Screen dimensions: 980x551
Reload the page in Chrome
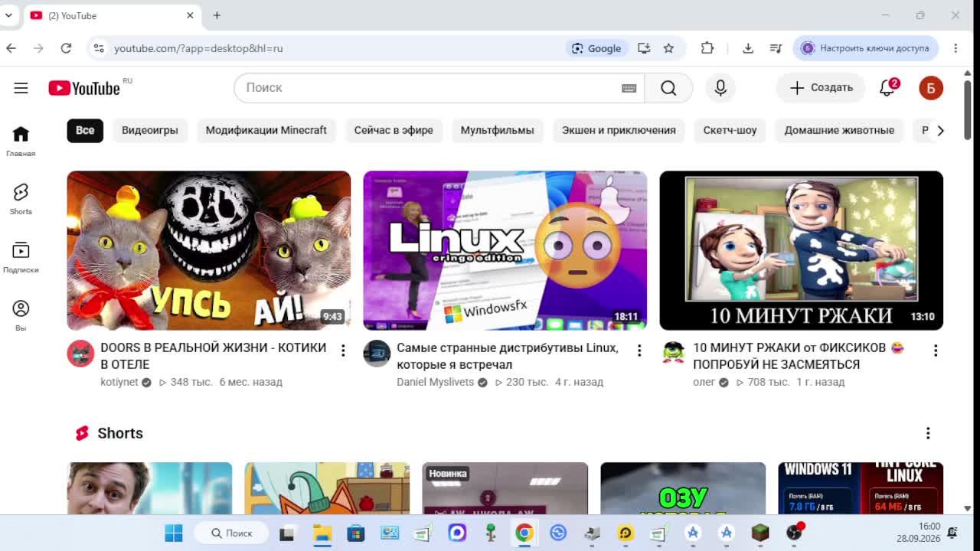(66, 48)
